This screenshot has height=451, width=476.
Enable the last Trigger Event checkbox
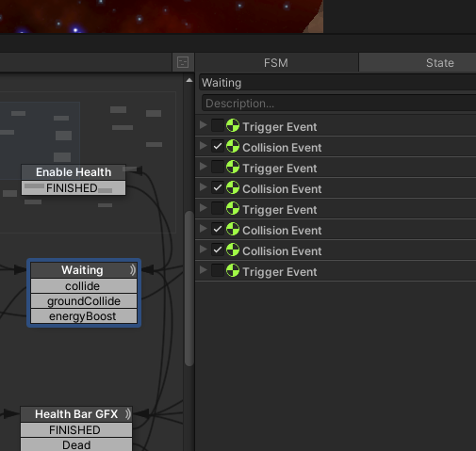pyautogui.click(x=218, y=270)
